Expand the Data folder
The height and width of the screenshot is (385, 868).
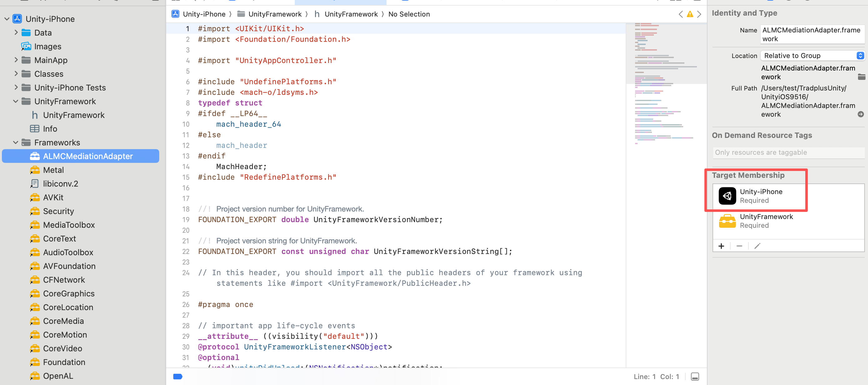(x=16, y=32)
